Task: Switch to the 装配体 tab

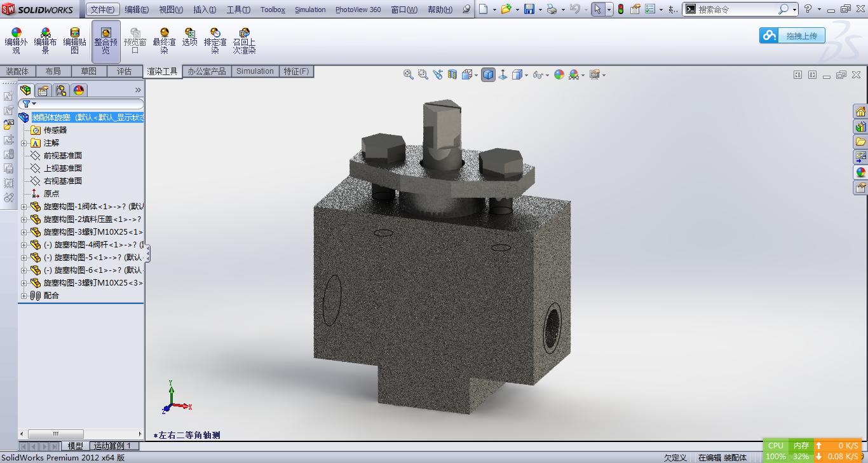Action: (18, 71)
